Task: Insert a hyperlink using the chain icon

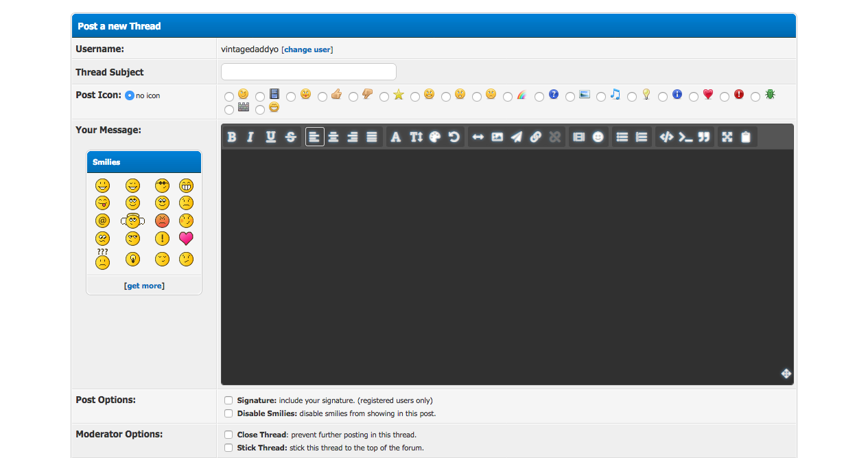Action: (x=536, y=137)
